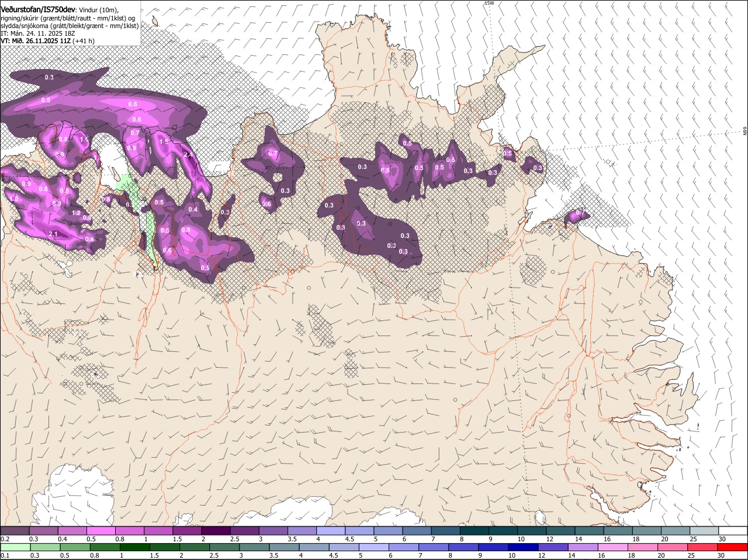This screenshot has width=748, height=560.
Task: Click the IT: Mán. 24. 11. 2025 18Z line
Action: click(x=38, y=33)
